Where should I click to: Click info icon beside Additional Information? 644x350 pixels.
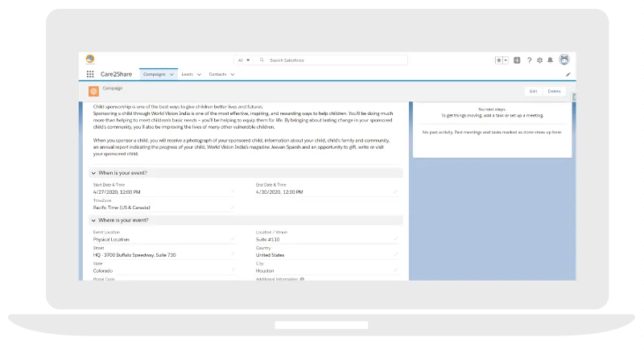[303, 279]
